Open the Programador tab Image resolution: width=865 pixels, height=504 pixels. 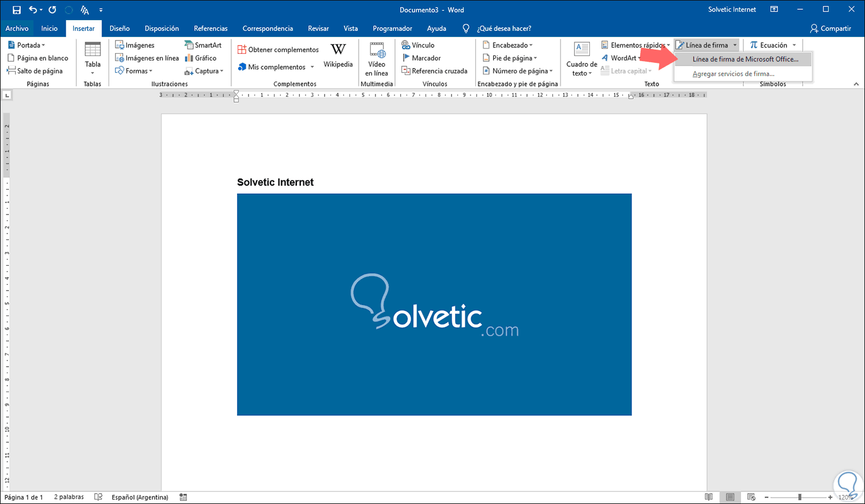click(392, 28)
